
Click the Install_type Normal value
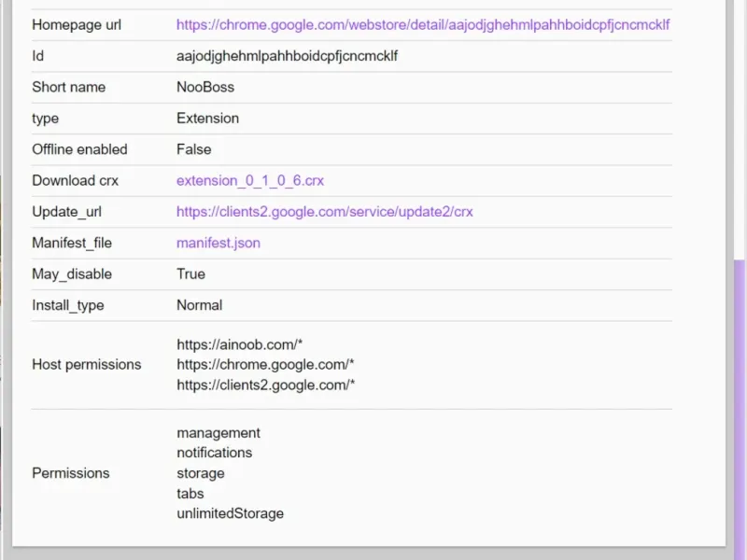tap(199, 305)
